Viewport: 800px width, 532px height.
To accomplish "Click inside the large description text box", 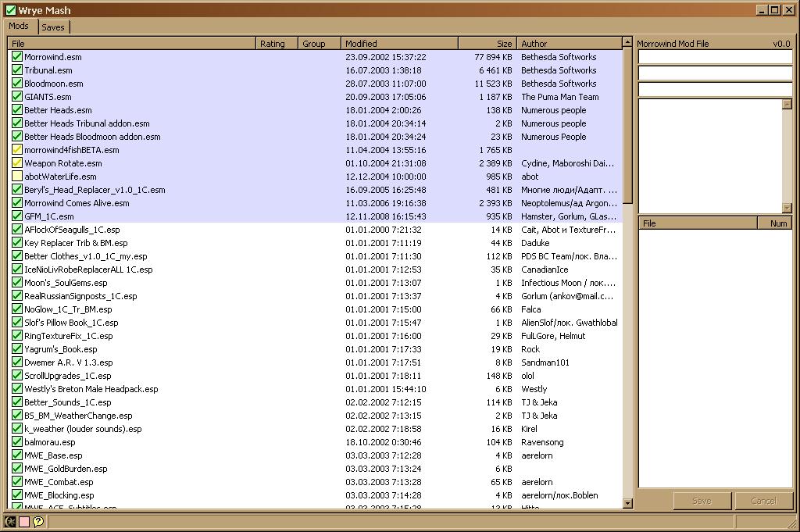I will tap(711, 156).
